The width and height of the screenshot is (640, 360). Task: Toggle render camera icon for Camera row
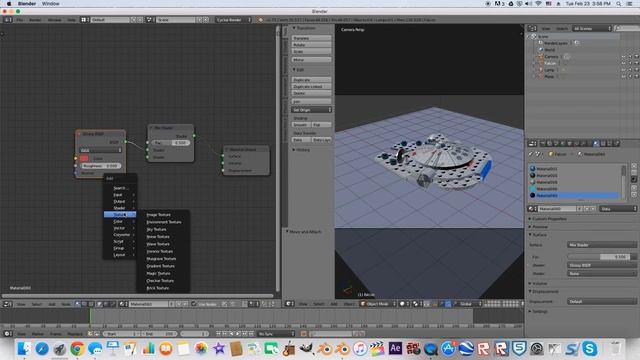pos(636,57)
